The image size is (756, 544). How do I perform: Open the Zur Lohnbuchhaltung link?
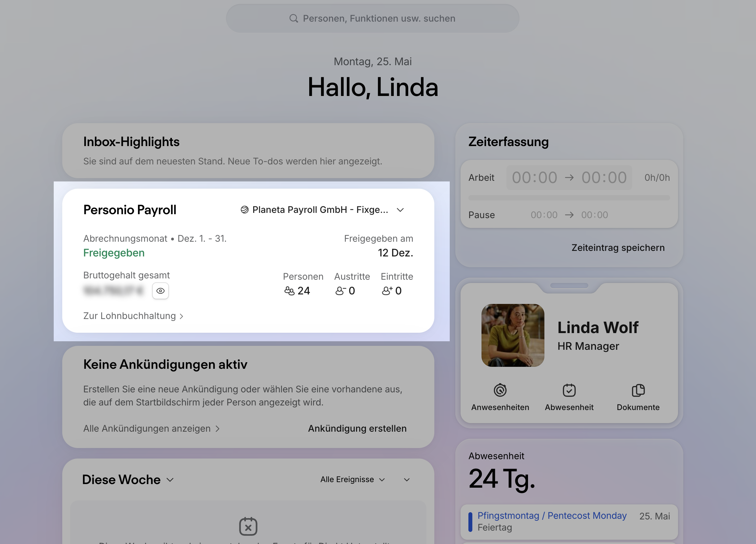coord(133,316)
